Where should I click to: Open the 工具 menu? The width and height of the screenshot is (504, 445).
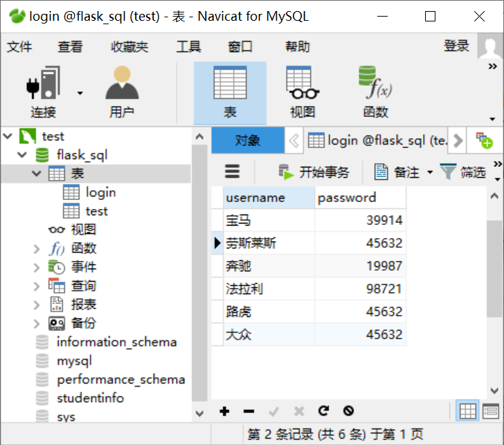click(x=189, y=47)
